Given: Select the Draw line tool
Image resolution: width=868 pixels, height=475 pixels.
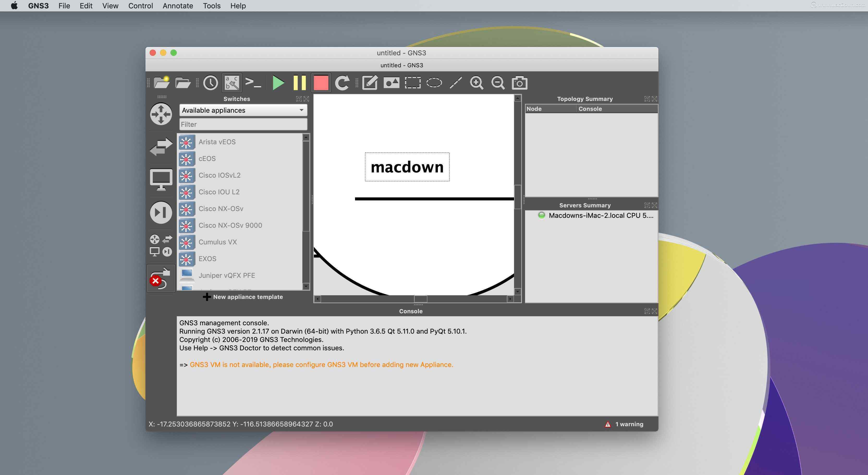Looking at the screenshot, I should coord(456,83).
